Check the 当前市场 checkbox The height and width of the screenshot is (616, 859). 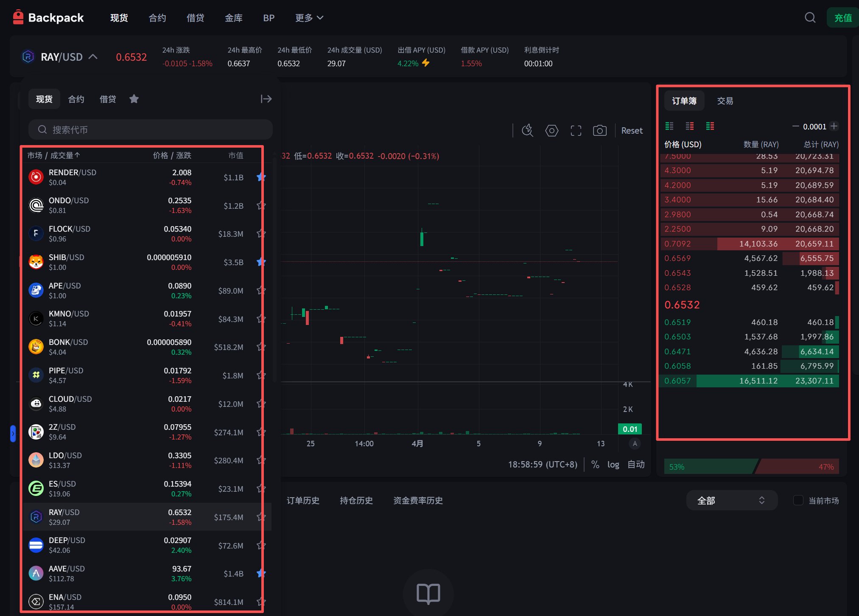point(798,500)
